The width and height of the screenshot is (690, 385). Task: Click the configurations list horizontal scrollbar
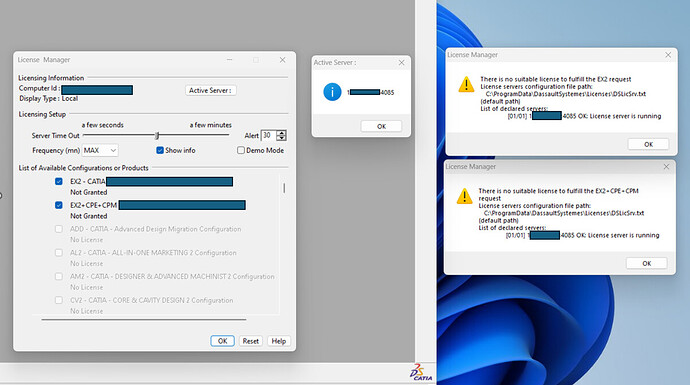pyautogui.click(x=144, y=319)
